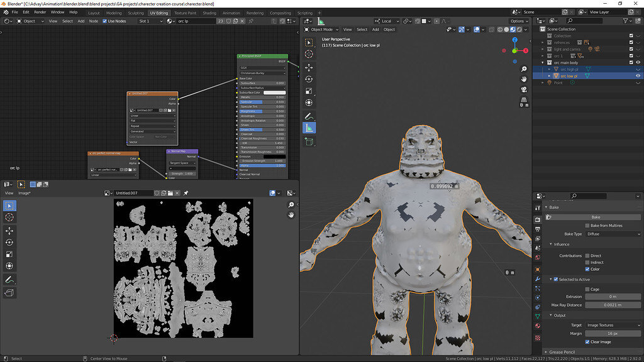Select the Add Cube tool in the 3D viewport

[x=309, y=142]
